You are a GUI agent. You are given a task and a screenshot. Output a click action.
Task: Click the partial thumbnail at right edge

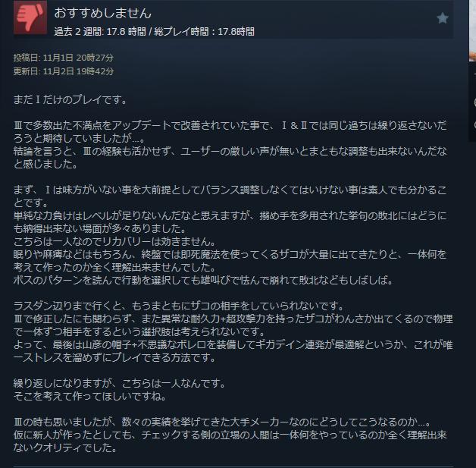(472, 30)
